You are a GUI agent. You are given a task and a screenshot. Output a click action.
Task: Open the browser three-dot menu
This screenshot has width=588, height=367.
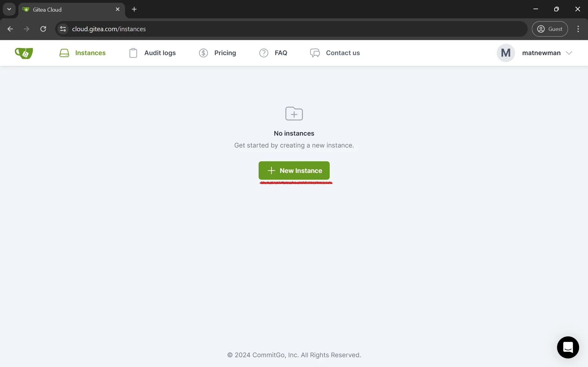coord(578,29)
